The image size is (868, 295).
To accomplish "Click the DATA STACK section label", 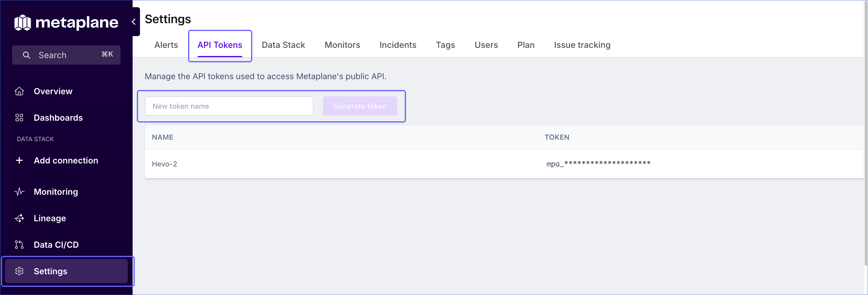I will point(35,139).
